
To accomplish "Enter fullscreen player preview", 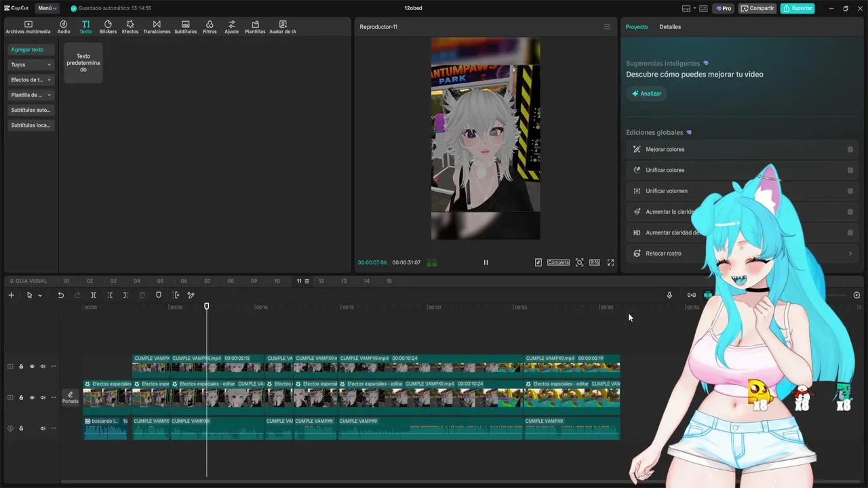I will point(610,262).
